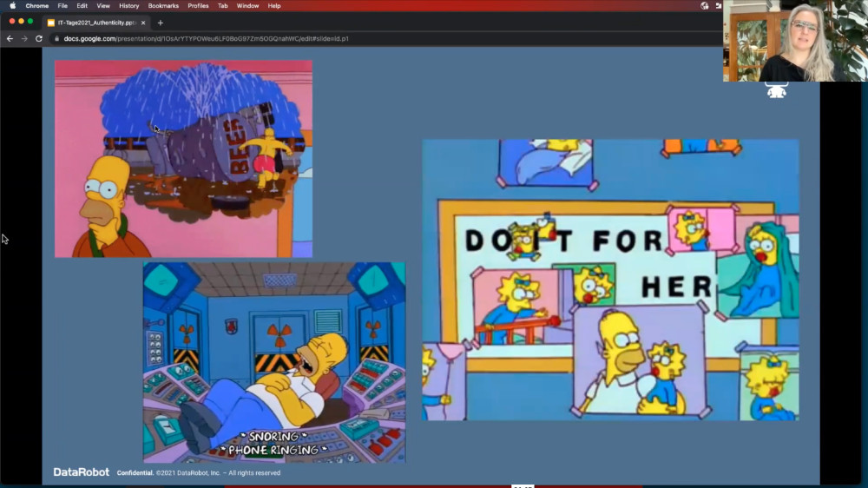Select the IT-Tage2021_Authenticity tab
868x488 pixels.
[96, 23]
